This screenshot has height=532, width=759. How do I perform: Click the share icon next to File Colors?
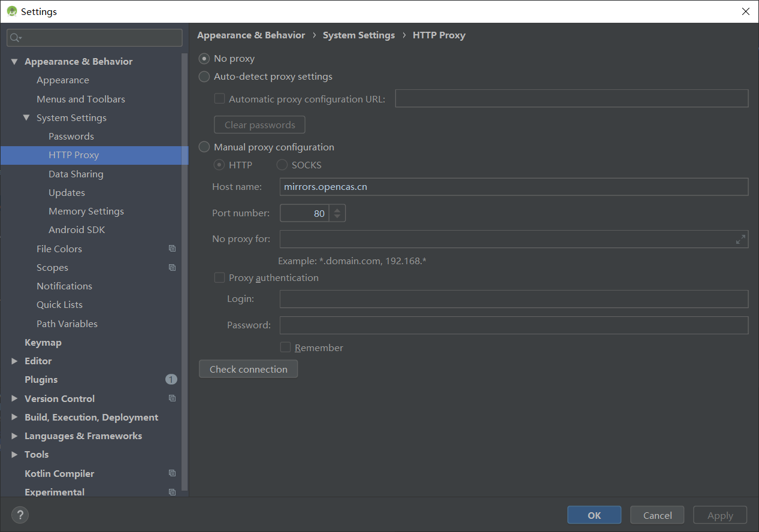pos(172,248)
